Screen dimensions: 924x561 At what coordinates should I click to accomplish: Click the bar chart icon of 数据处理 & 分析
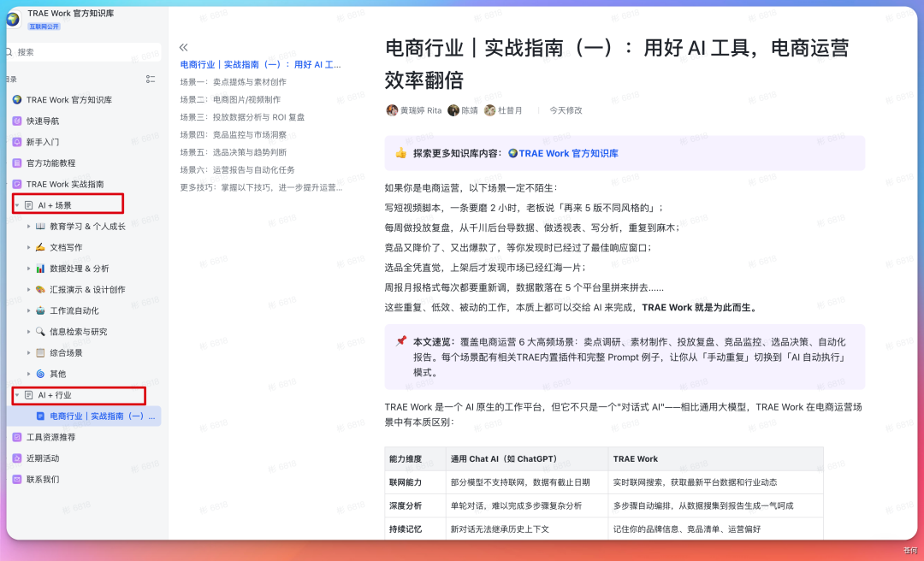(40, 269)
